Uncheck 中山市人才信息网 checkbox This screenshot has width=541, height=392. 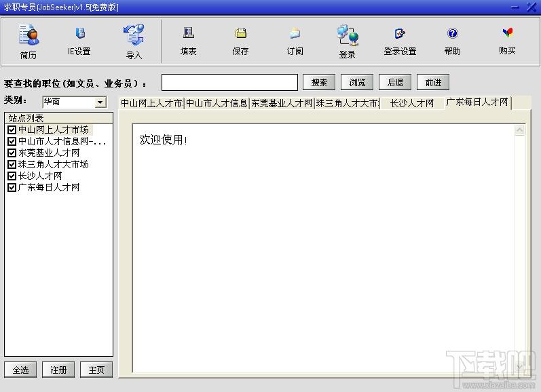click(12, 141)
